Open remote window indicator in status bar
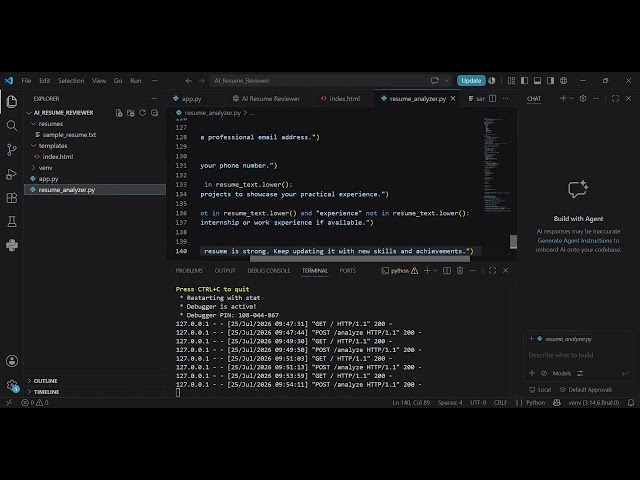The width and height of the screenshot is (640, 480). (x=9, y=402)
